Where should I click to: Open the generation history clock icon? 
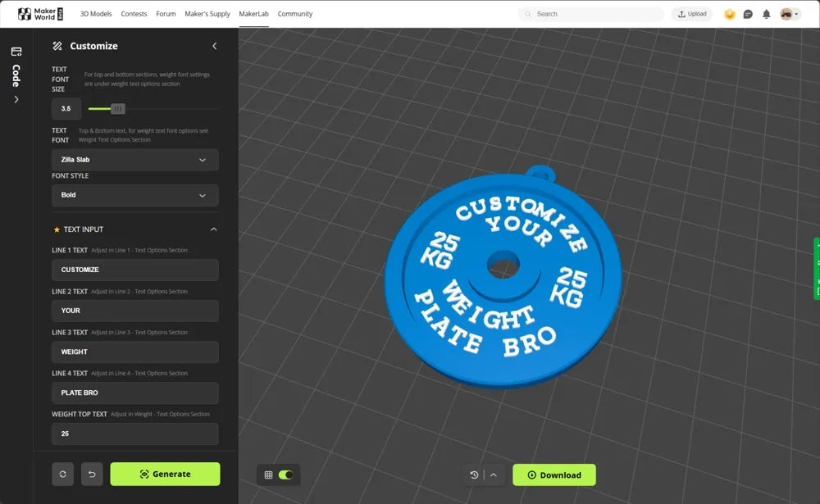pyautogui.click(x=474, y=474)
